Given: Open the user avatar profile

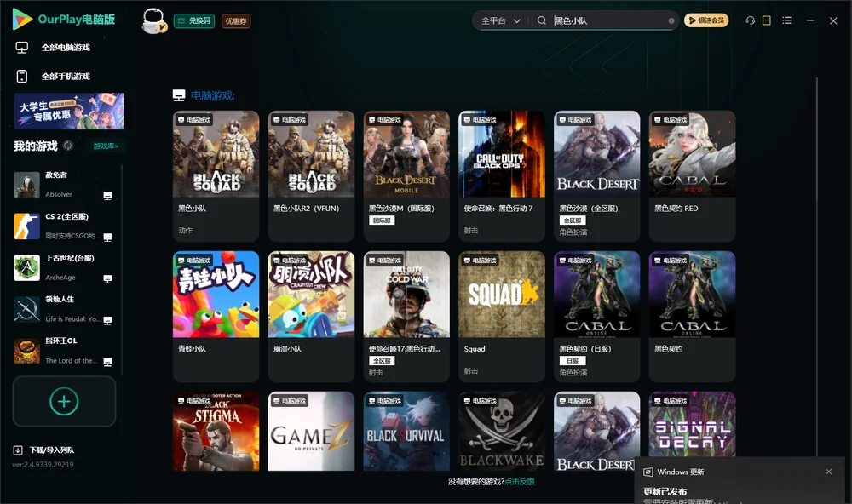Looking at the screenshot, I should [153, 20].
